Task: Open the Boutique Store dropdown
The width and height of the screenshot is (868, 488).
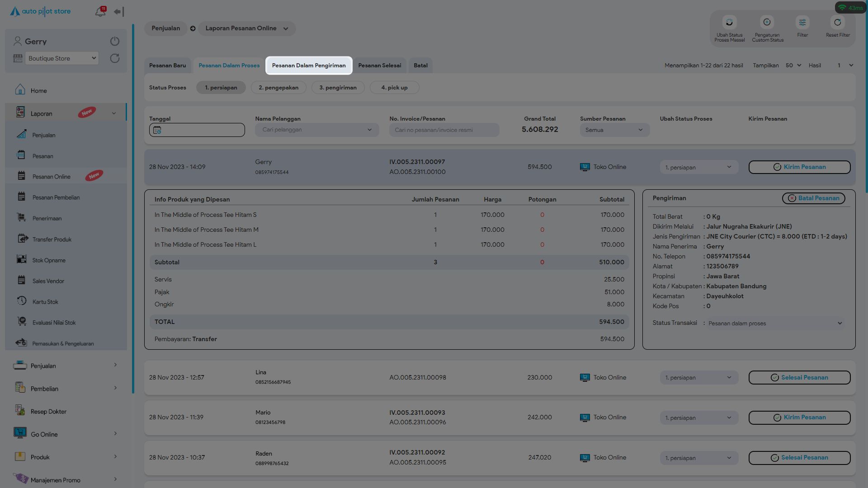Action: pyautogui.click(x=62, y=58)
